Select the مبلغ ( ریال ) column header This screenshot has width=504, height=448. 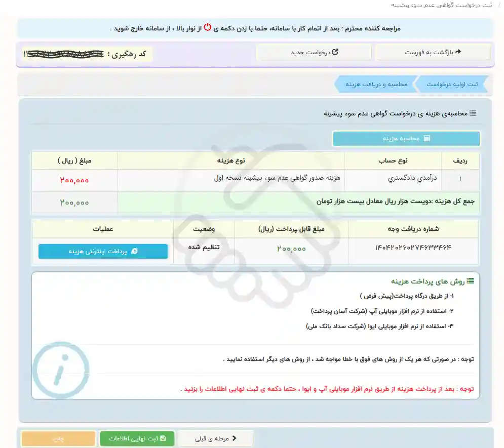click(74, 160)
